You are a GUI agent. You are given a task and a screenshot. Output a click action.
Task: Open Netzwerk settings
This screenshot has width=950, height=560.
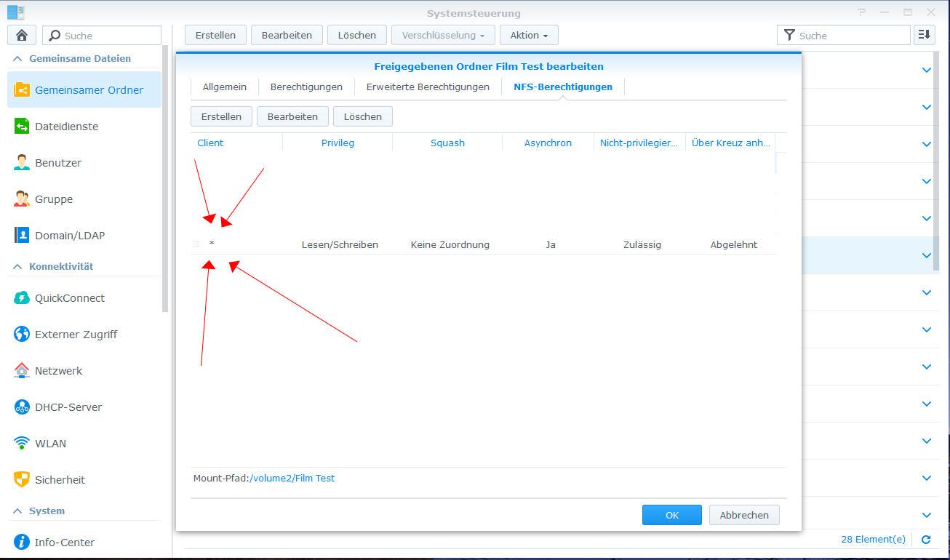click(84, 371)
